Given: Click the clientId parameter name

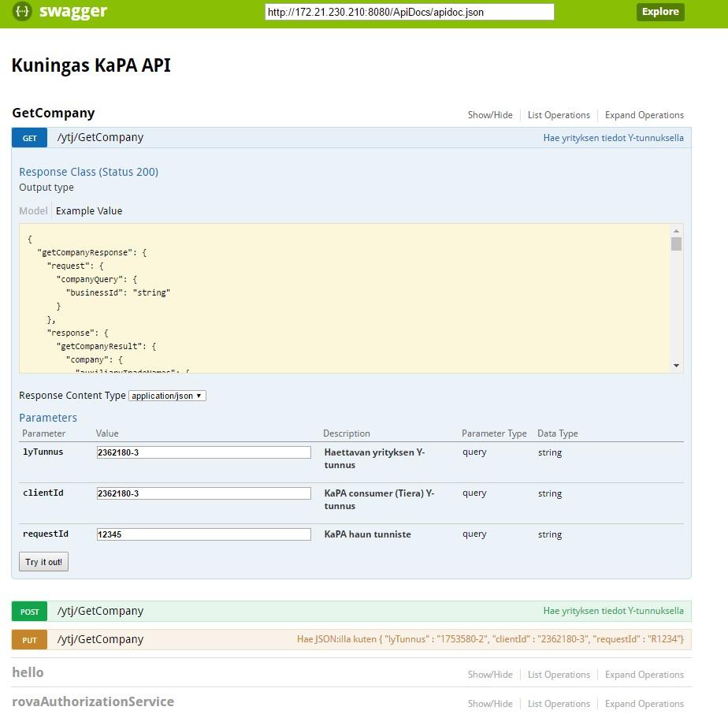Looking at the screenshot, I should tap(43, 493).
